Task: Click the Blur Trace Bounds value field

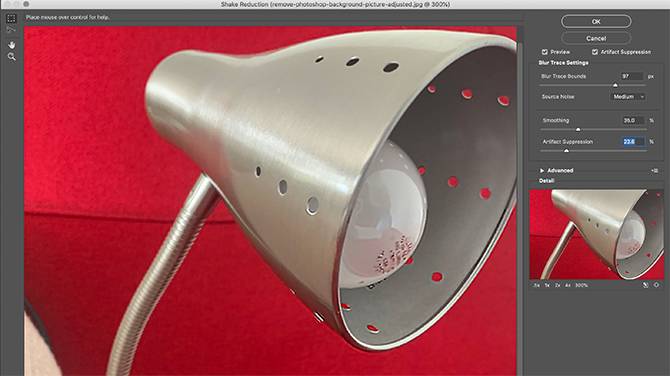Action: (x=632, y=76)
